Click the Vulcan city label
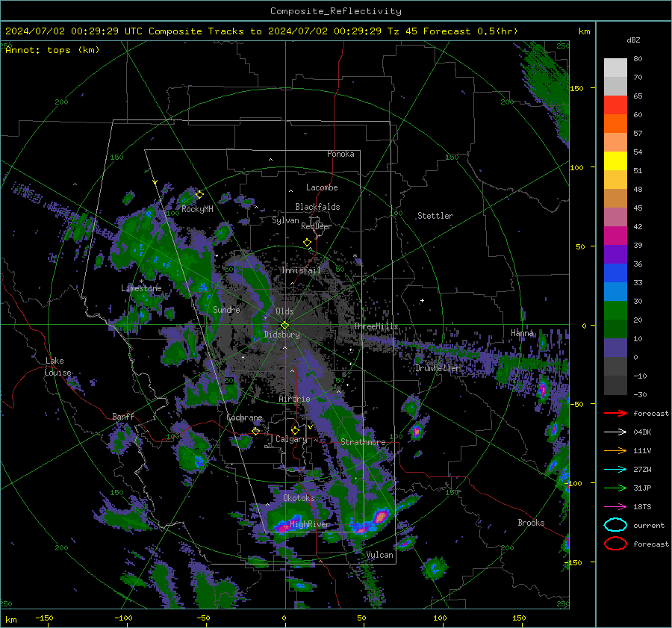 [379, 555]
